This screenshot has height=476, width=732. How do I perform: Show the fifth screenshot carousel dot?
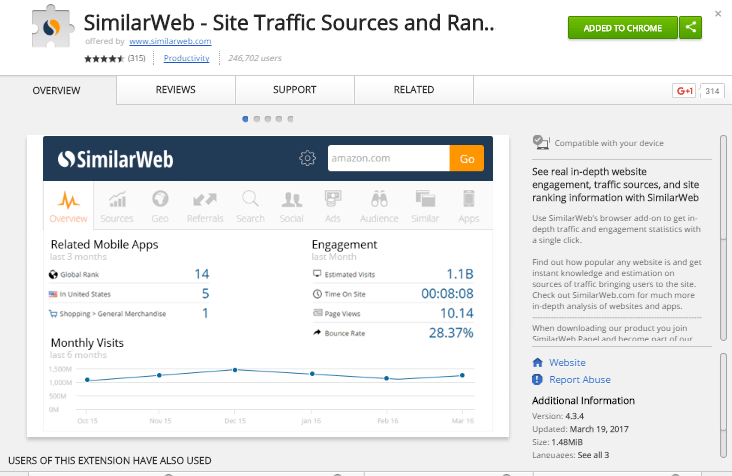(x=290, y=119)
